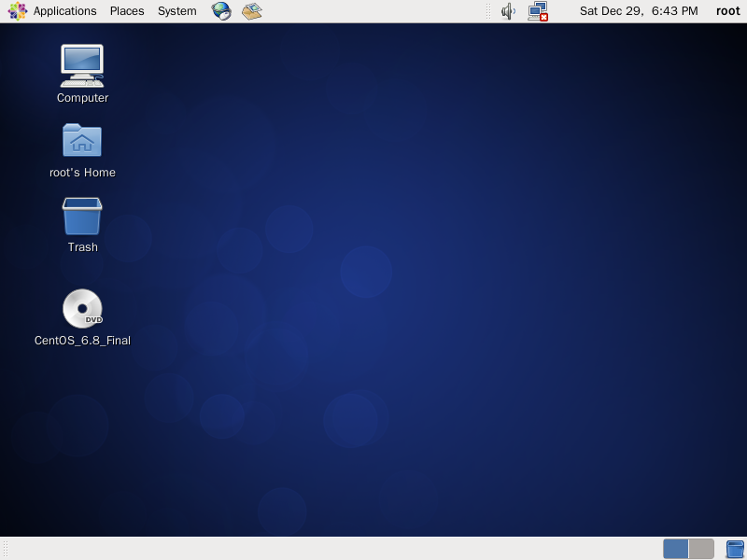Screen dimensions: 747x560
Task: Open the Places menu
Action: click(127, 11)
